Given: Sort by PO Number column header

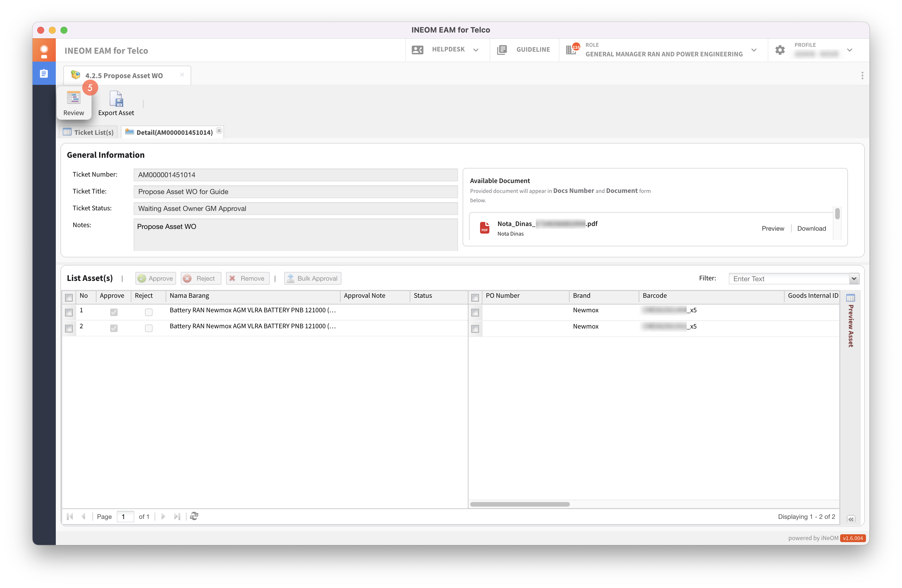Looking at the screenshot, I should [525, 296].
